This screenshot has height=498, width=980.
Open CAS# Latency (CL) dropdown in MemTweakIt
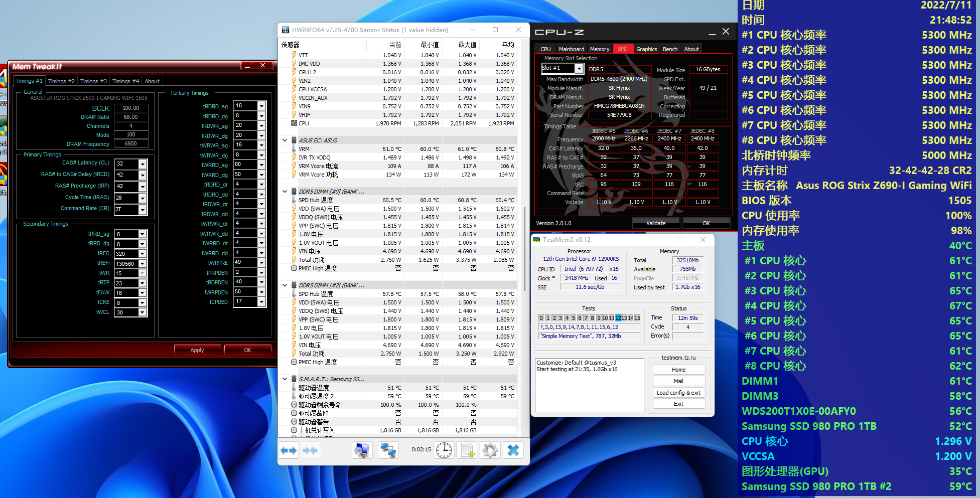pyautogui.click(x=143, y=164)
